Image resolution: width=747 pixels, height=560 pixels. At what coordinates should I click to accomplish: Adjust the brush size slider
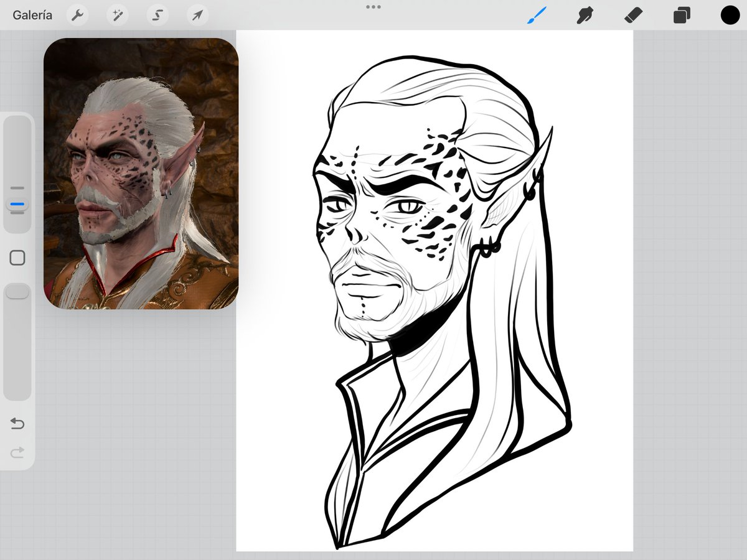(17, 174)
